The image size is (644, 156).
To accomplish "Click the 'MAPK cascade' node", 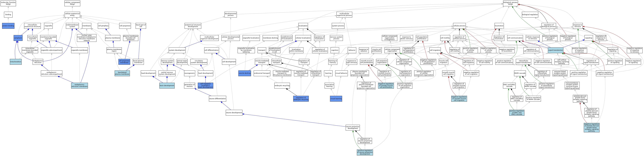I will (x=520, y=73).
